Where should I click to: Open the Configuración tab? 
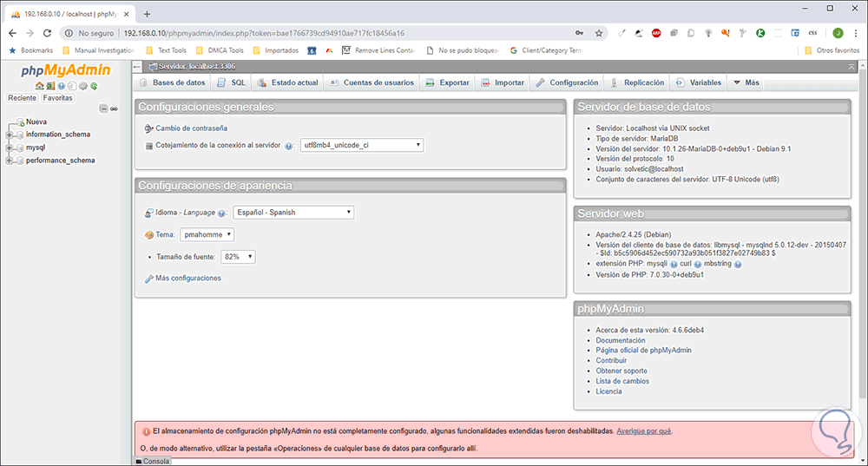coord(567,82)
